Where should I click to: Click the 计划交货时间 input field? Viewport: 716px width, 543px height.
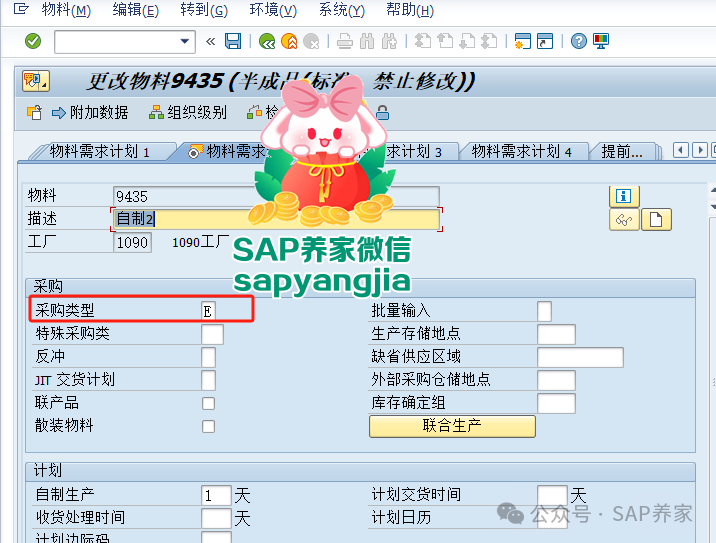pos(553,496)
